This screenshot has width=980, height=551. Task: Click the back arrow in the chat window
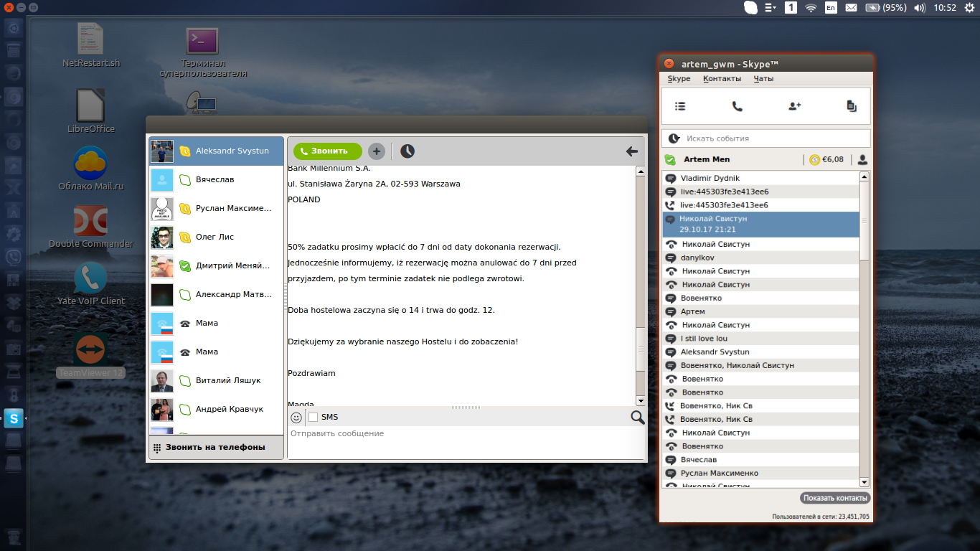632,151
